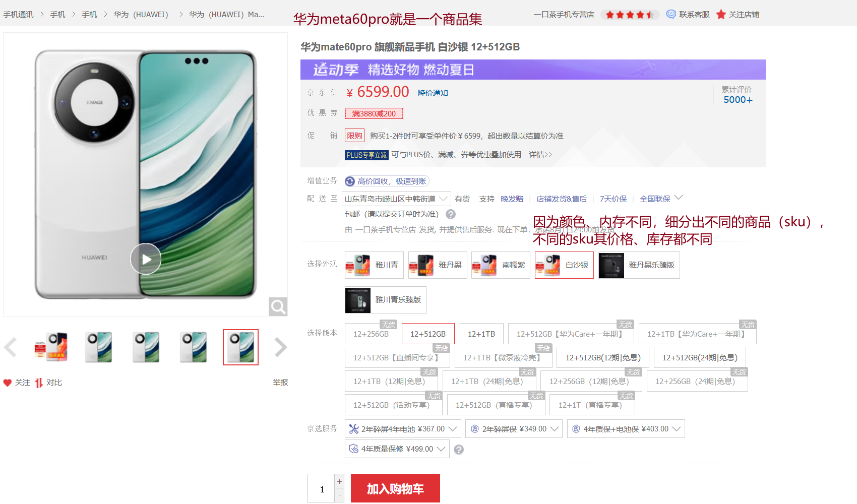Click the 联系客服 text link
The width and height of the screenshot is (857, 504).
(694, 14)
